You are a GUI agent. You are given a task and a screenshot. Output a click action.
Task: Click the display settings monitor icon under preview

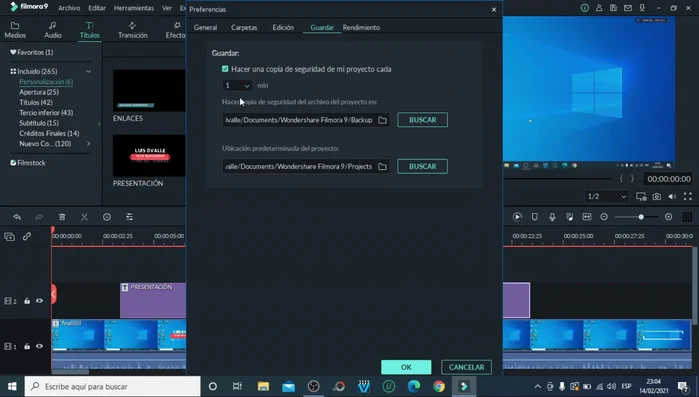(x=641, y=196)
